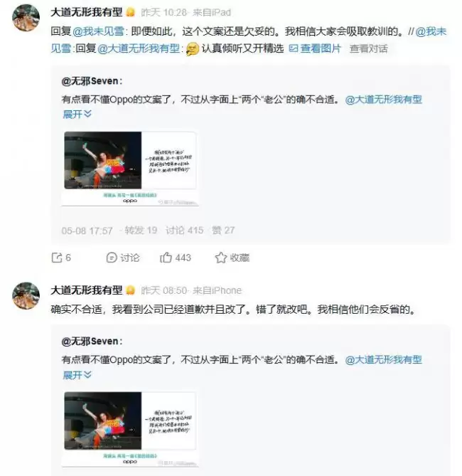
Task: Expand first quoted post with 展开
Action: (x=77, y=114)
